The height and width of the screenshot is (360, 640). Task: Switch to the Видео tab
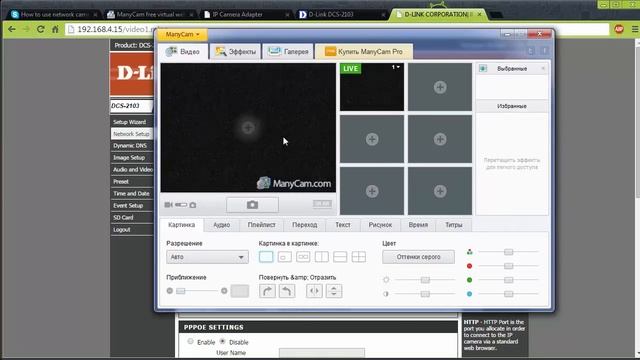tap(183, 51)
